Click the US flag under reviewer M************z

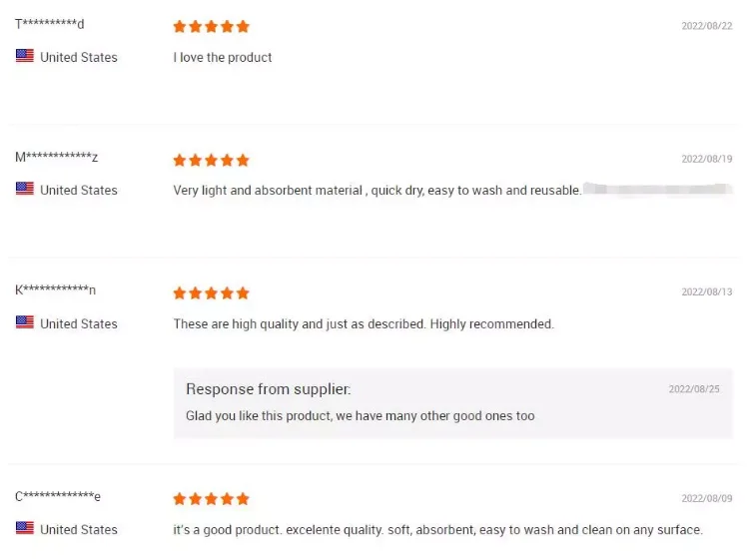pyautogui.click(x=24, y=189)
